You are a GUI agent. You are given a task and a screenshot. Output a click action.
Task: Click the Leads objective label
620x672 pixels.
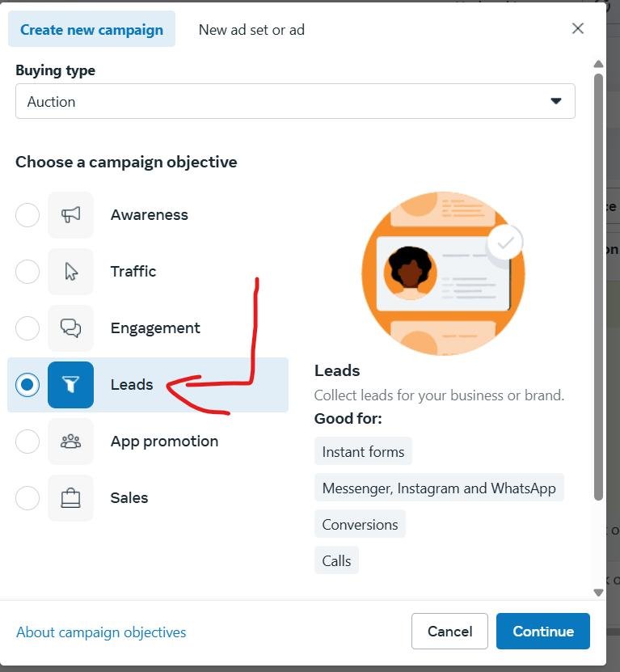pos(132,384)
